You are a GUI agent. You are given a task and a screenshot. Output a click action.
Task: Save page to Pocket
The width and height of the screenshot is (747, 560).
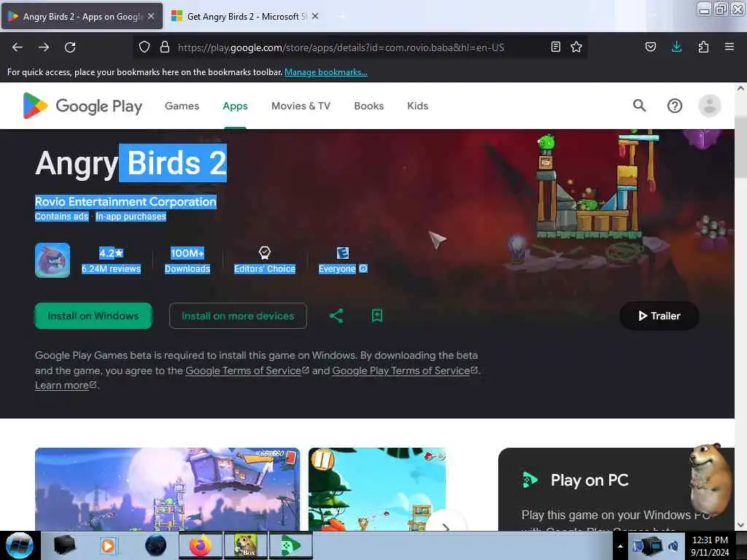click(x=650, y=47)
